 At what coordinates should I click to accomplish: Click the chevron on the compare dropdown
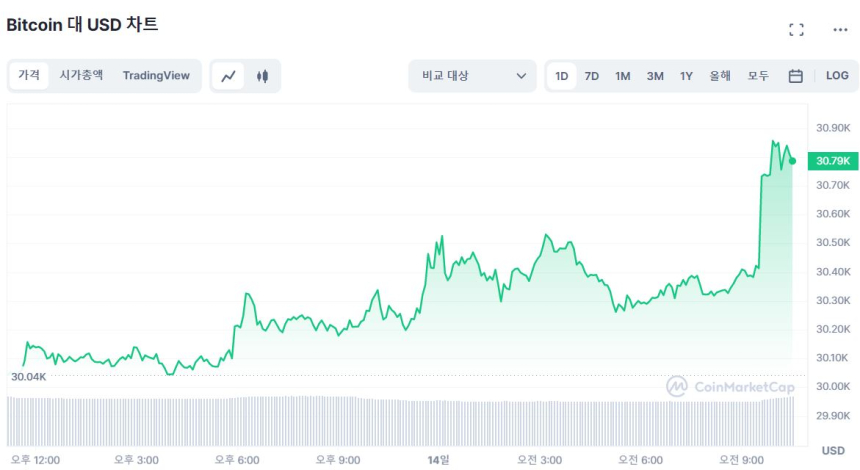coord(521,76)
